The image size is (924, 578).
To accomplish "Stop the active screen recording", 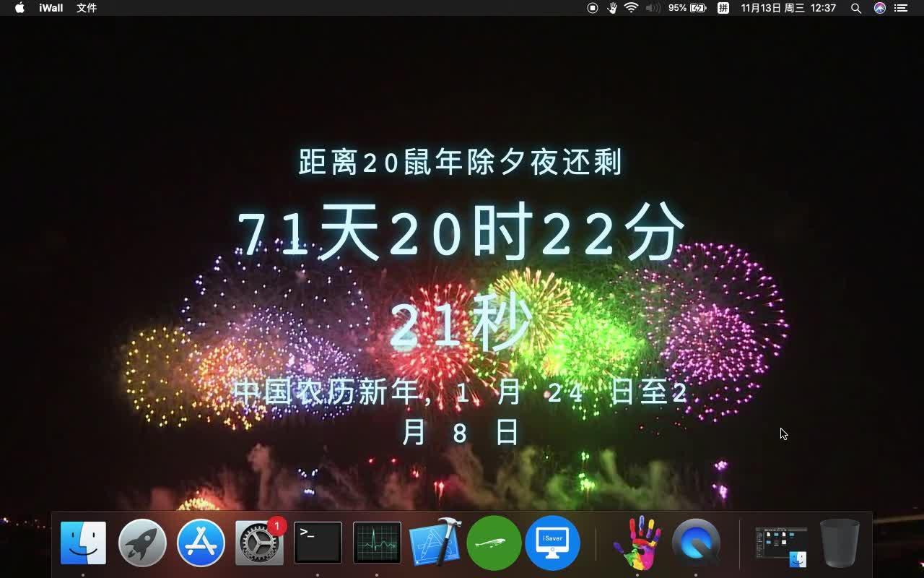I will tap(592, 8).
